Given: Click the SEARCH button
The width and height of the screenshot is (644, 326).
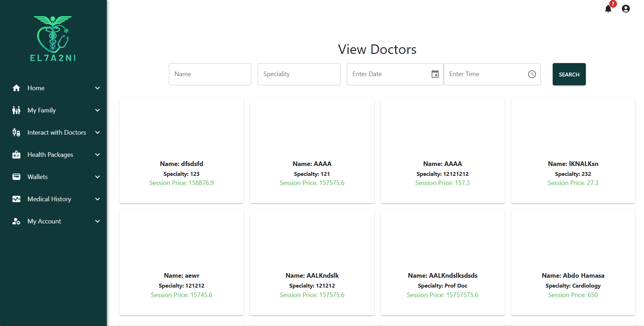Looking at the screenshot, I should click(x=569, y=74).
